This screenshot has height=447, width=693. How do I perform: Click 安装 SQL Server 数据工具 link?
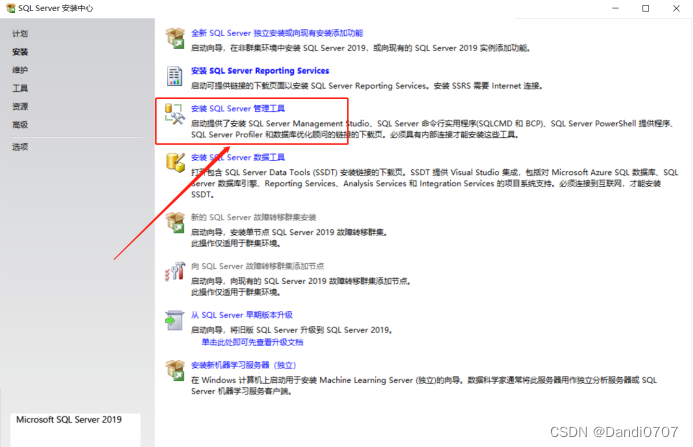tap(238, 157)
